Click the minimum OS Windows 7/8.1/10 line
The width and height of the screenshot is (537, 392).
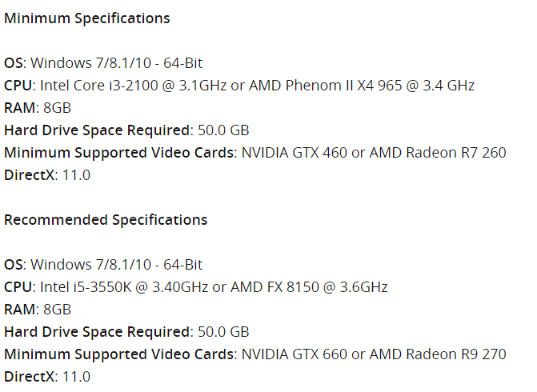point(103,63)
